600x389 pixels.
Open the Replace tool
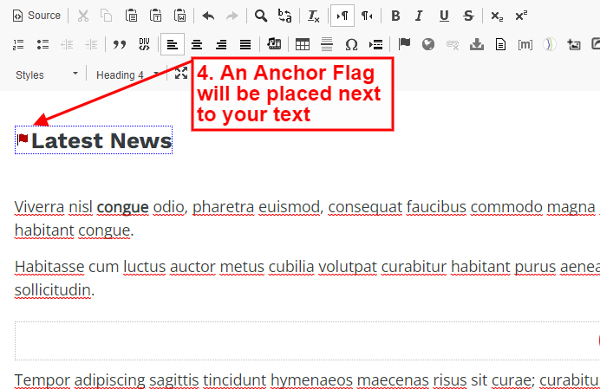click(x=285, y=16)
